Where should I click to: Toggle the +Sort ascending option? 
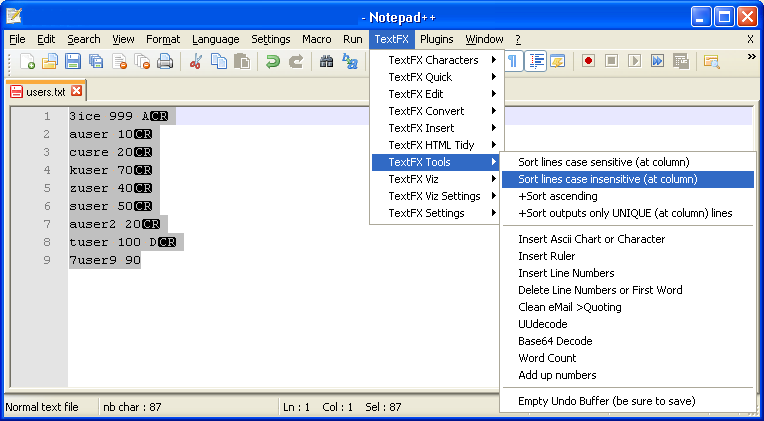[x=628, y=196]
